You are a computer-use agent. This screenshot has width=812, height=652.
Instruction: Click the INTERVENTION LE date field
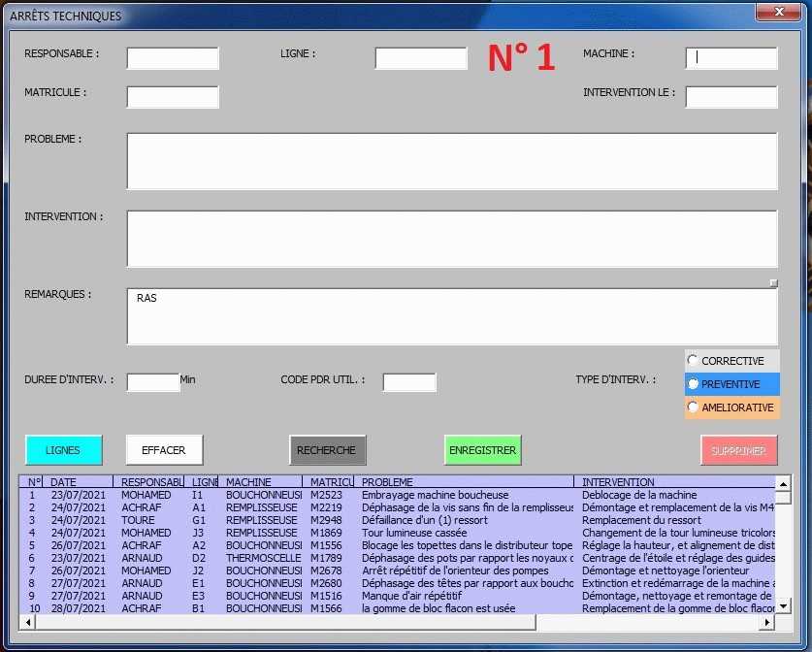(731, 97)
